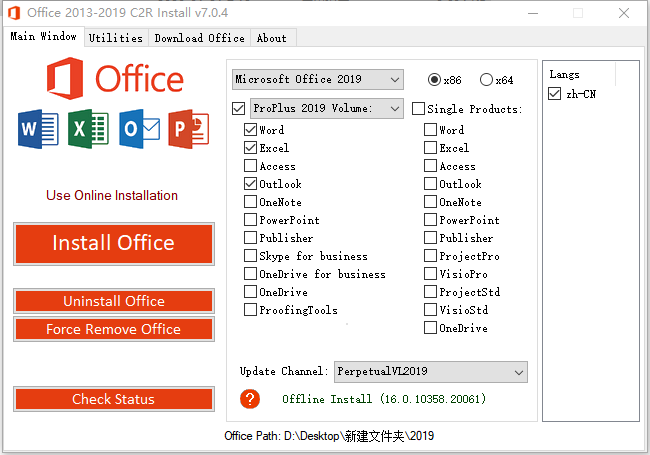The height and width of the screenshot is (455, 650).
Task: Check the VisioPro checkbox
Action: [430, 274]
